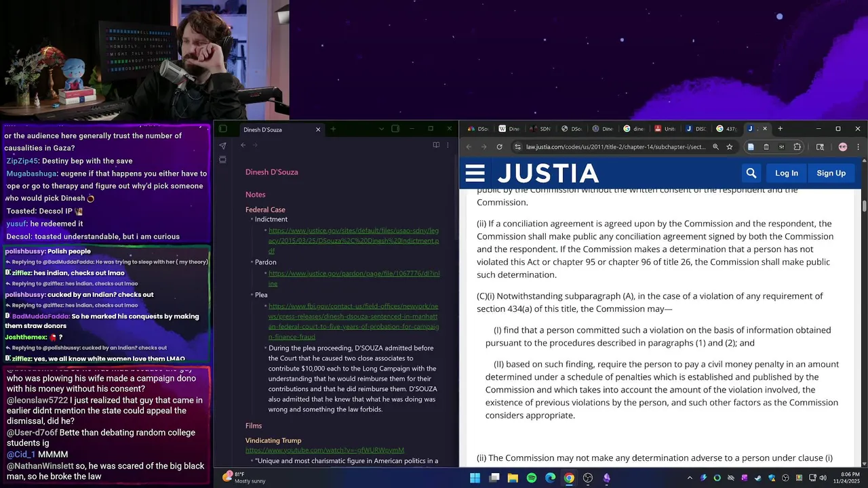Screen dimensions: 868x488
Task: Switch to the first DSouza Chrome tab
Action: [x=478, y=129]
